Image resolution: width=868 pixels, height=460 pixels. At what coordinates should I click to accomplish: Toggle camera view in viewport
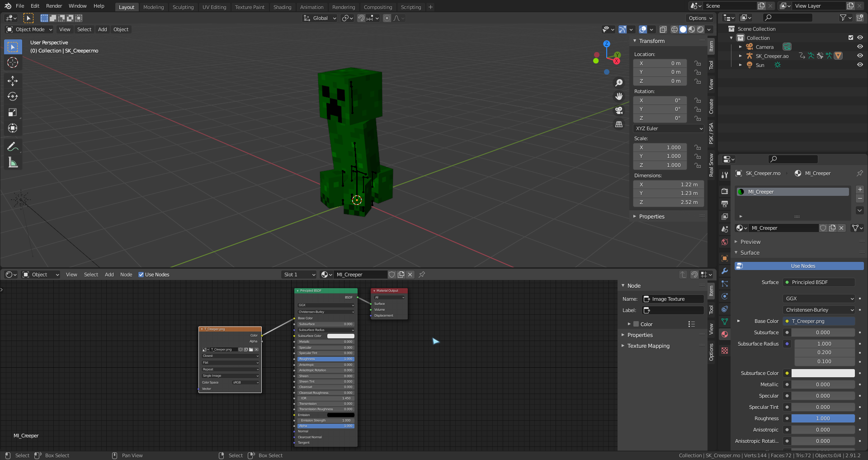pyautogui.click(x=619, y=110)
